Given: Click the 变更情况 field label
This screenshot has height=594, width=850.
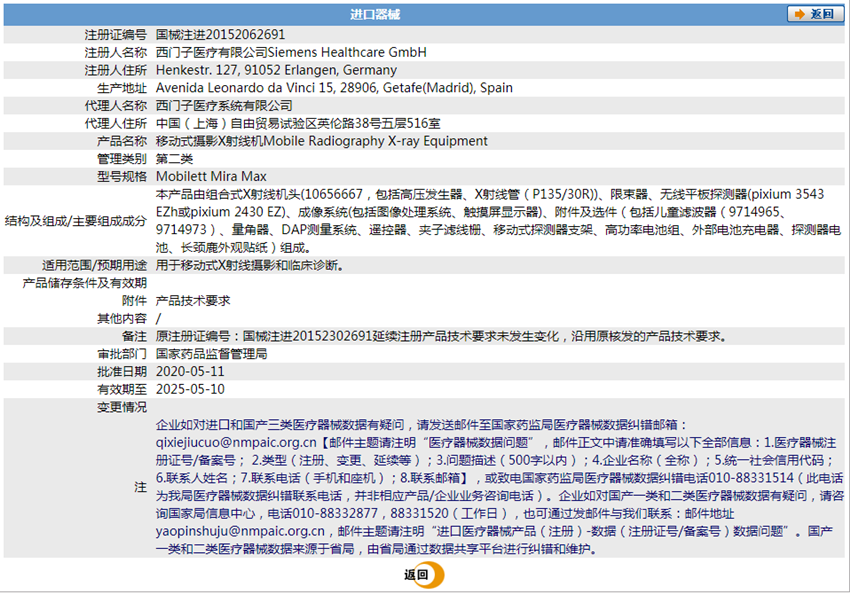Looking at the screenshot, I should (x=122, y=407).
